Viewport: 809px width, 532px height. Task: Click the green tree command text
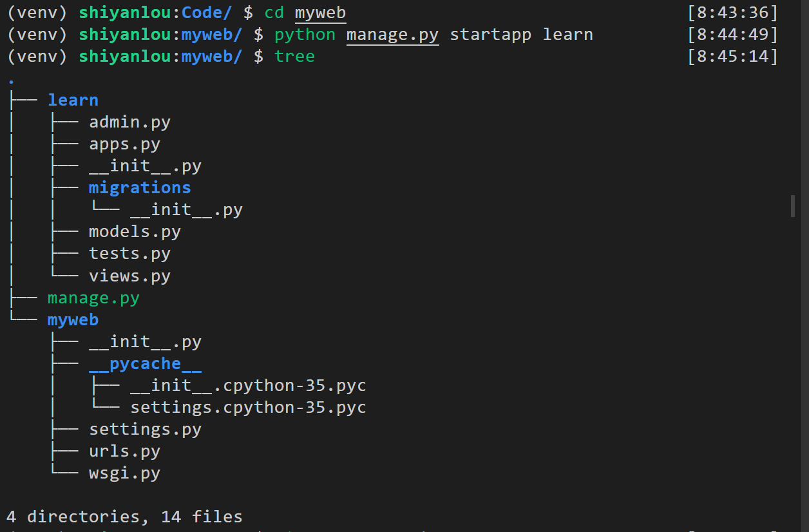[x=294, y=56]
